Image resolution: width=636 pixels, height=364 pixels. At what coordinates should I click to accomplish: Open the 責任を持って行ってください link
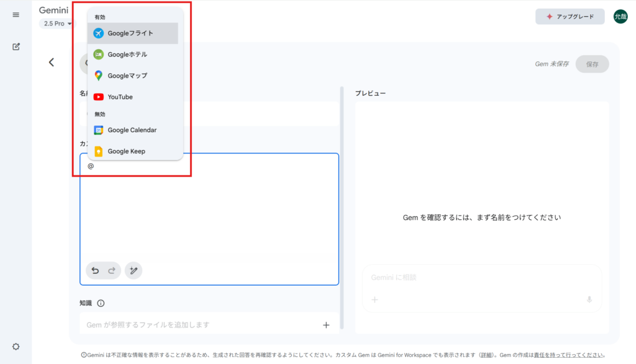(x=568, y=355)
